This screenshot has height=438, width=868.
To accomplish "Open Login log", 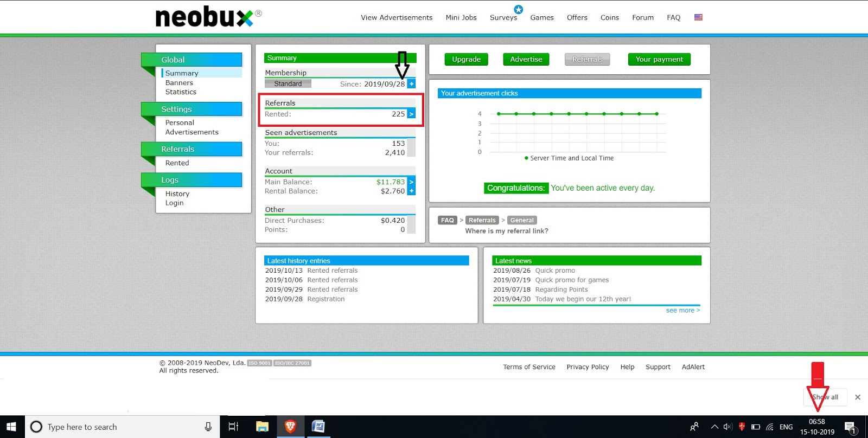I will [x=174, y=203].
